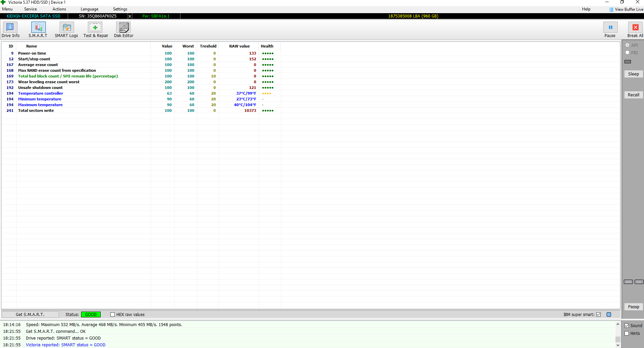Open View Buffer Live
The width and height of the screenshot is (644, 348).
click(626, 9)
